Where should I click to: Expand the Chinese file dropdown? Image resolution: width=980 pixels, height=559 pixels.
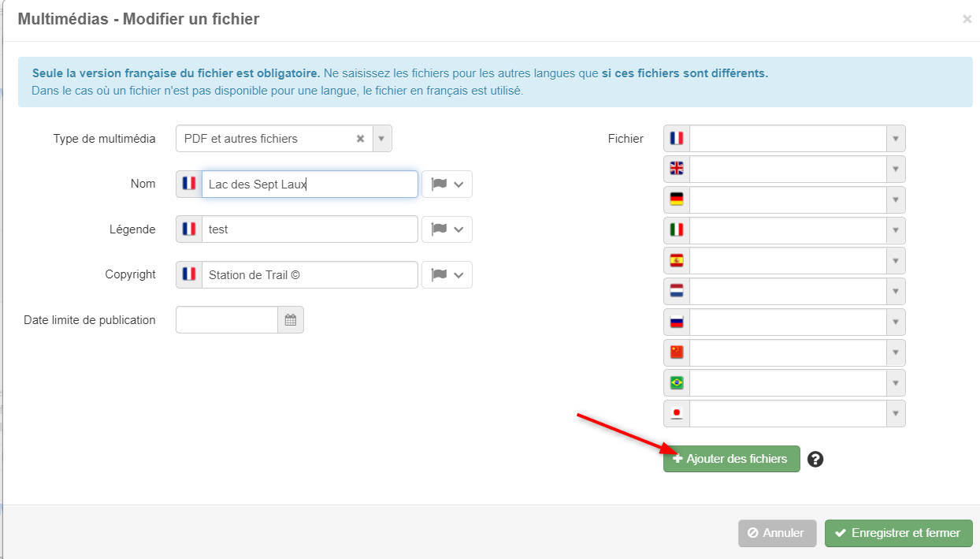(896, 352)
